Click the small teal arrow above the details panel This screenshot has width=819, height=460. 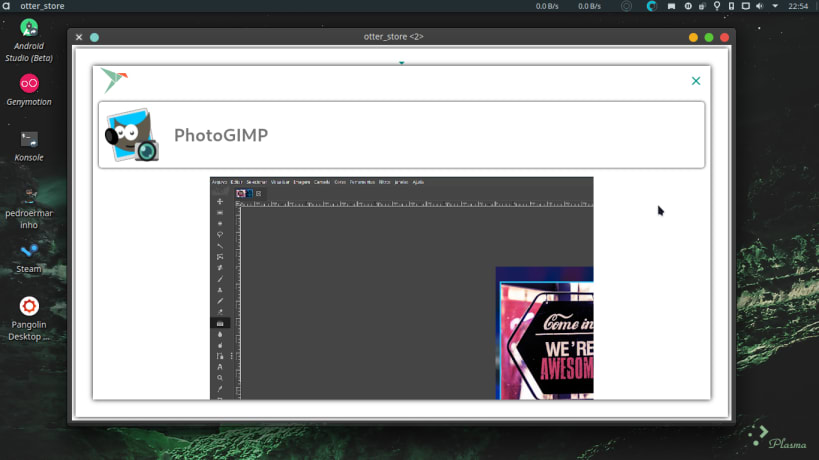402,63
